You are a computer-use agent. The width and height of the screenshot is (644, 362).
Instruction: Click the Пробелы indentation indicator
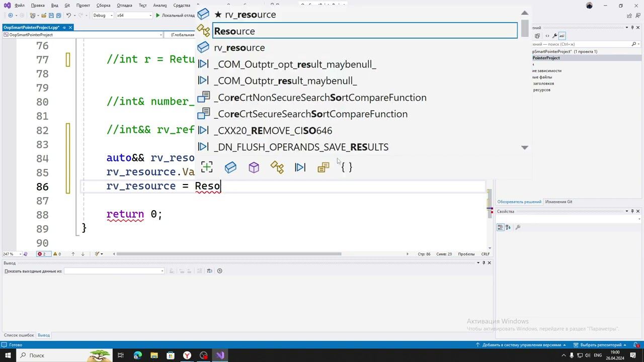tap(466, 254)
